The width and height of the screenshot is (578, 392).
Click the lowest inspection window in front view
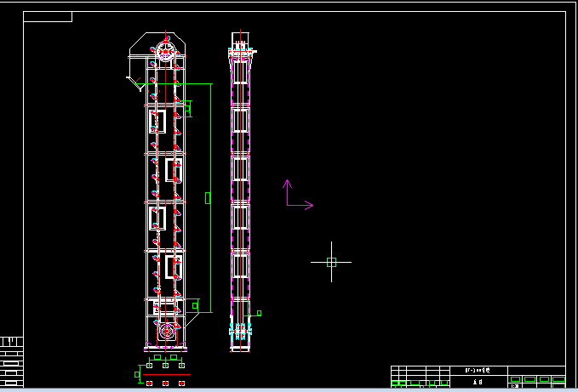click(x=174, y=267)
